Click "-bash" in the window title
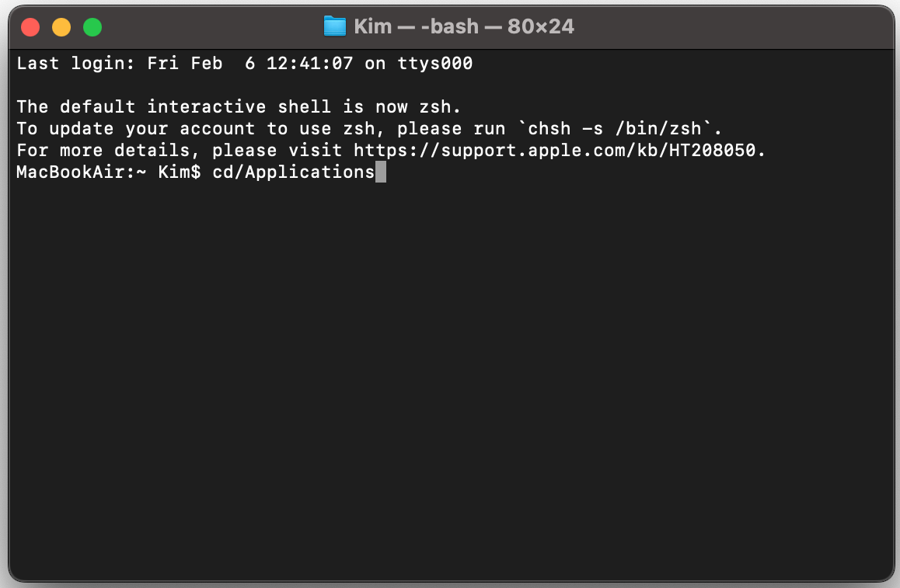The width and height of the screenshot is (900, 588). 450,26
